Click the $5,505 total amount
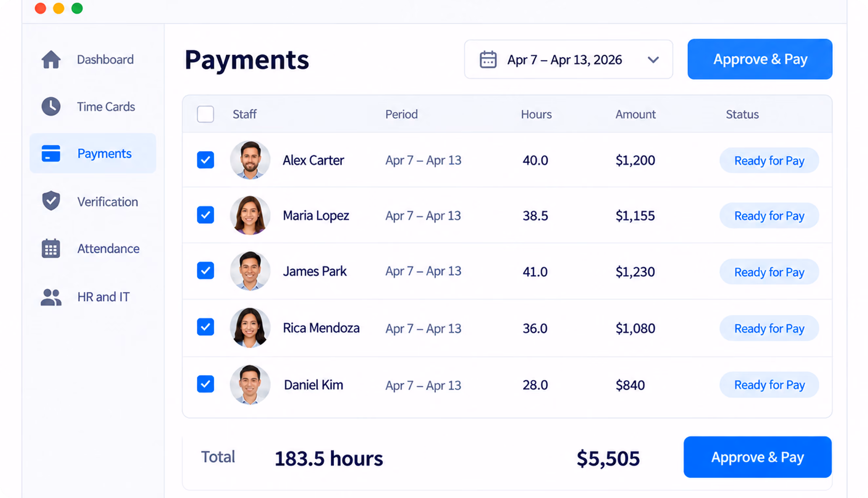The image size is (868, 498). (608, 459)
